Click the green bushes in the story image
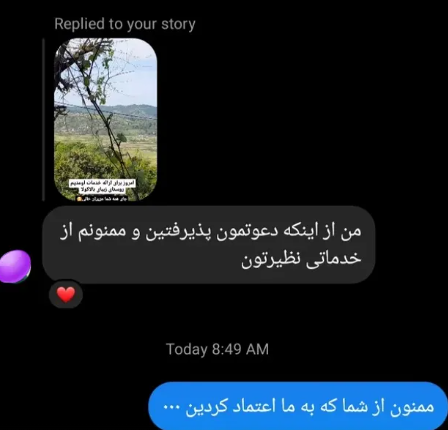 (x=83, y=163)
